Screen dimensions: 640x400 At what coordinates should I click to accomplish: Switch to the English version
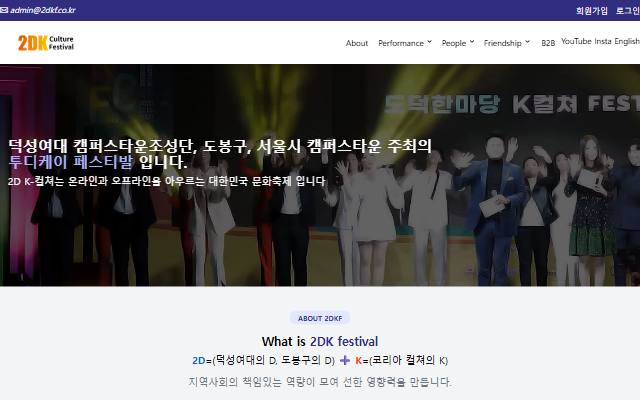[x=627, y=41]
